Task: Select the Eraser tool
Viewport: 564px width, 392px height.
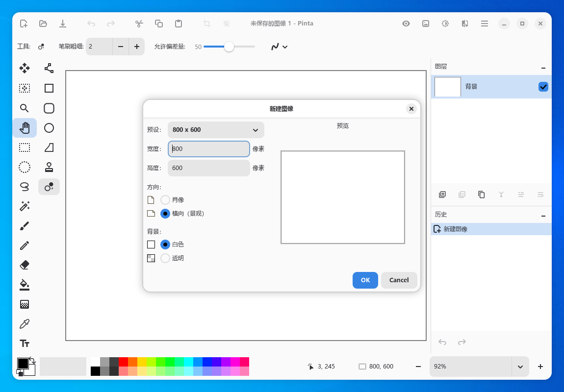Action: pyautogui.click(x=25, y=265)
